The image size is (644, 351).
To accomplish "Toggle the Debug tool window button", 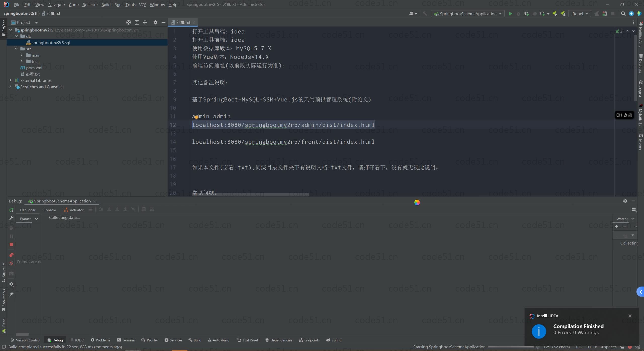I will coord(55,340).
